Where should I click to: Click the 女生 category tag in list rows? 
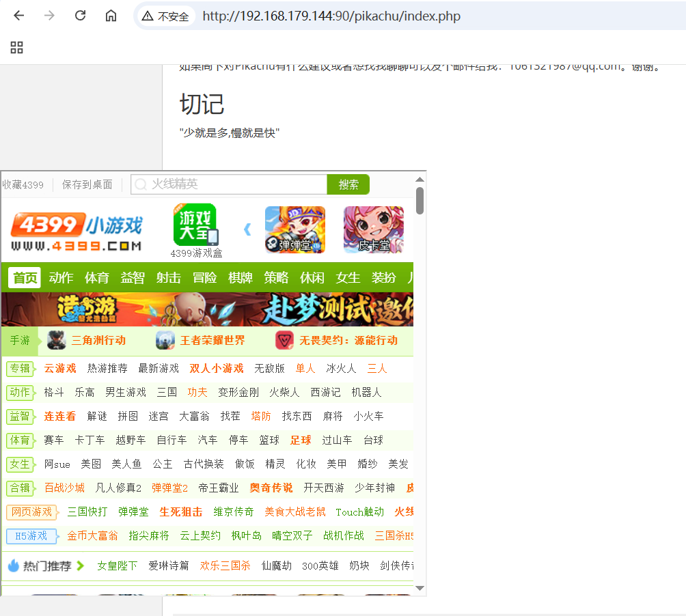[20, 464]
